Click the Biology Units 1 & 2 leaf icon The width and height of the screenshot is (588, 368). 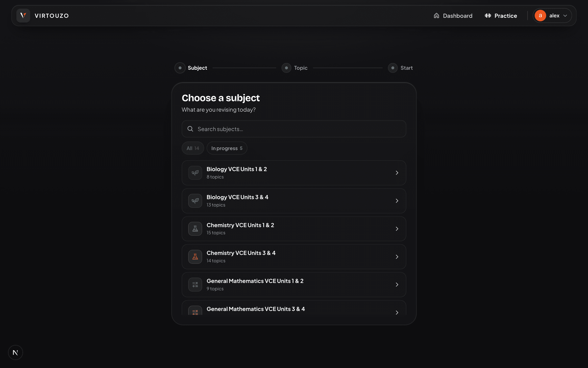click(x=195, y=173)
